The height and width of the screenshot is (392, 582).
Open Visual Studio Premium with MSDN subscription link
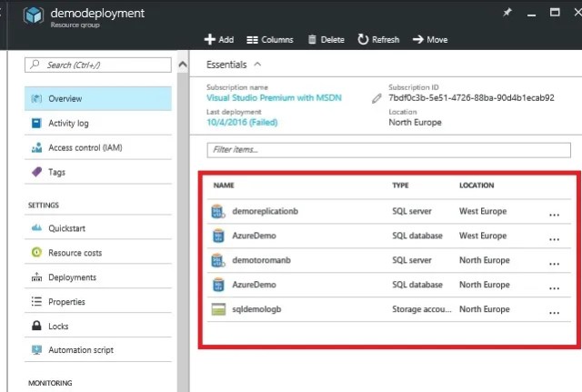[x=274, y=98]
